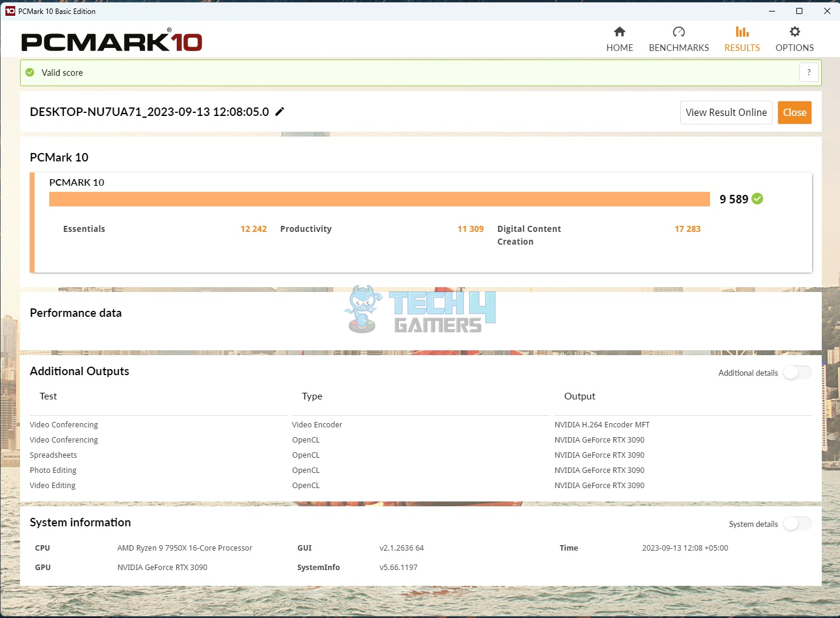Toggle the Additional details switch
This screenshot has height=618, width=840.
point(797,372)
